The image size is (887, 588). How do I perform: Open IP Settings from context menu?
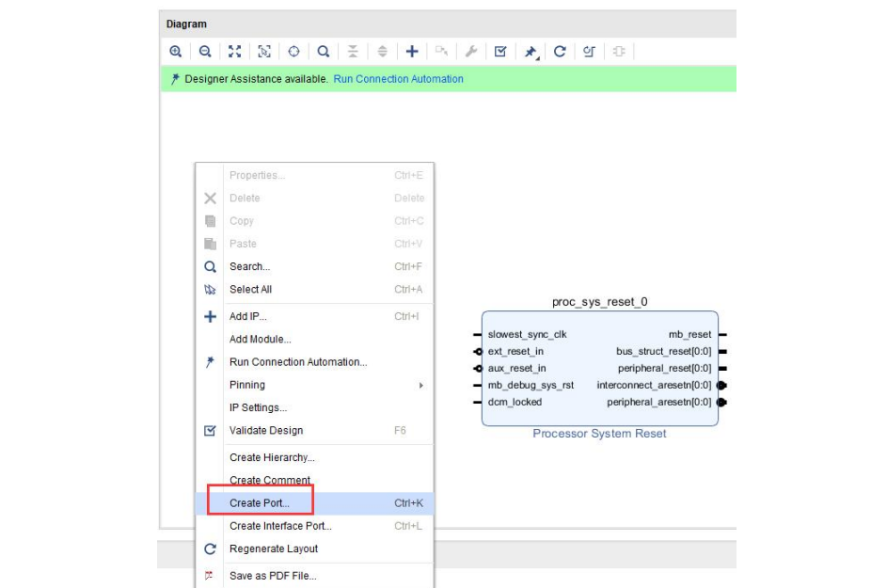click(x=258, y=407)
